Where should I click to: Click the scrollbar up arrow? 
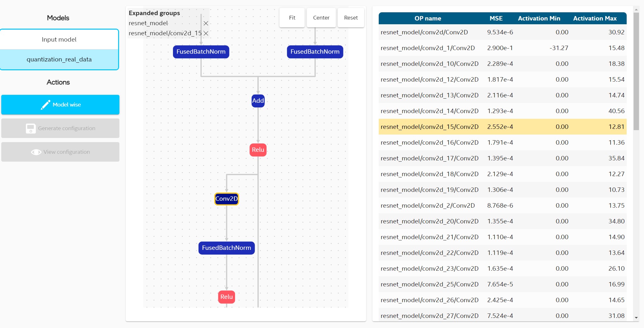pos(636,9)
